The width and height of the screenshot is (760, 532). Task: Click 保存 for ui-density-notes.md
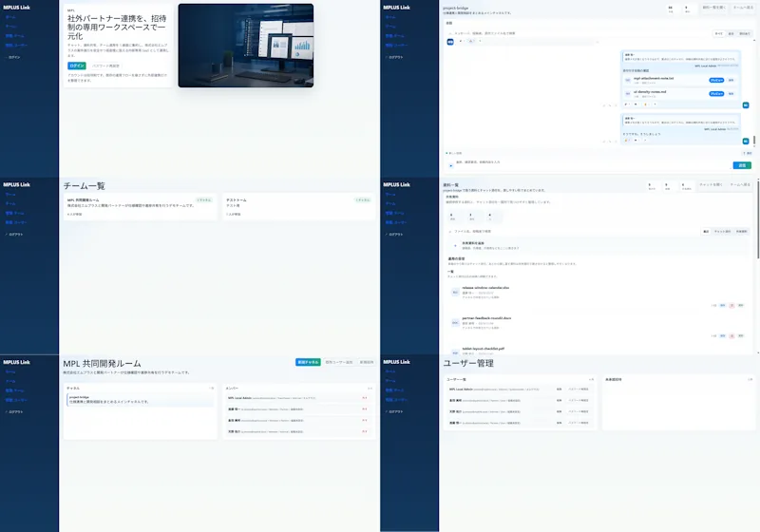click(731, 93)
